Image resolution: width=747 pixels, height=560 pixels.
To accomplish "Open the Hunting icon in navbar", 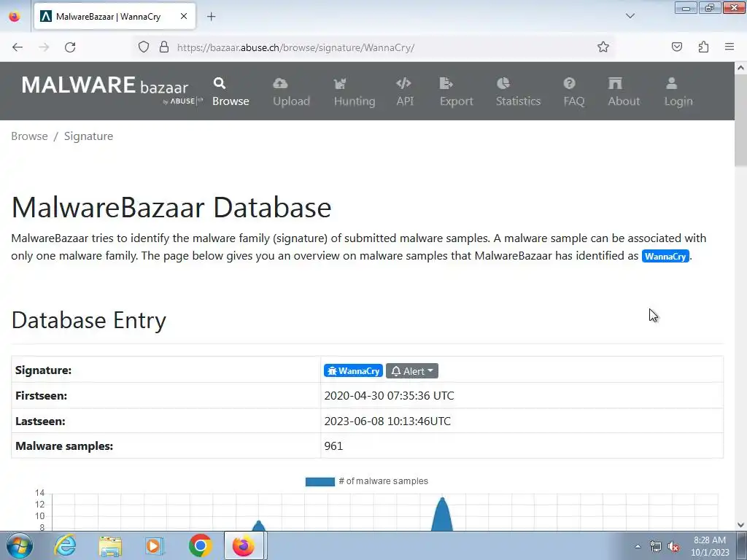I will click(340, 84).
